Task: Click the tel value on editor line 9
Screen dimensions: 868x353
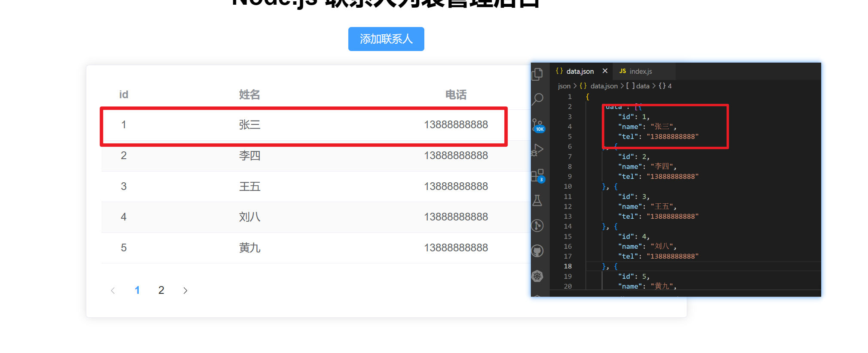Action: tap(673, 176)
